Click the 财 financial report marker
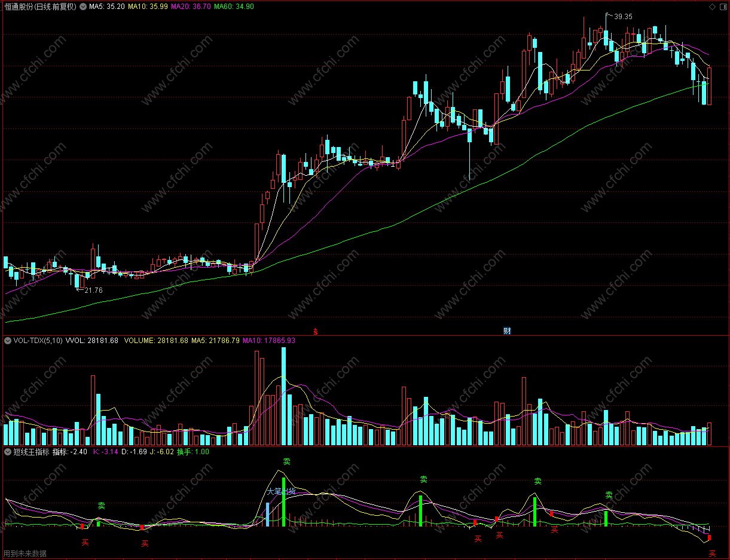Image resolution: width=730 pixels, height=560 pixels. point(507,331)
